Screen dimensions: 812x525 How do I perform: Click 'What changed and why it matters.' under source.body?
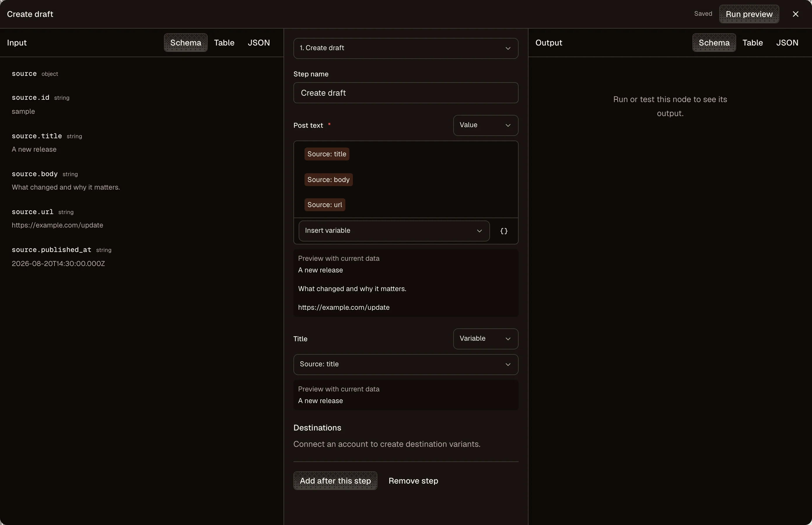pos(66,187)
